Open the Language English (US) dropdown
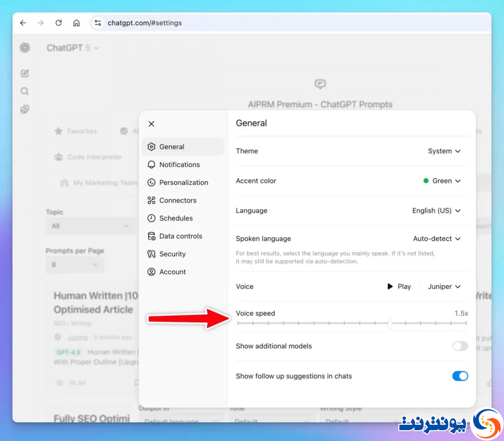The height and width of the screenshot is (441, 504). (x=437, y=211)
